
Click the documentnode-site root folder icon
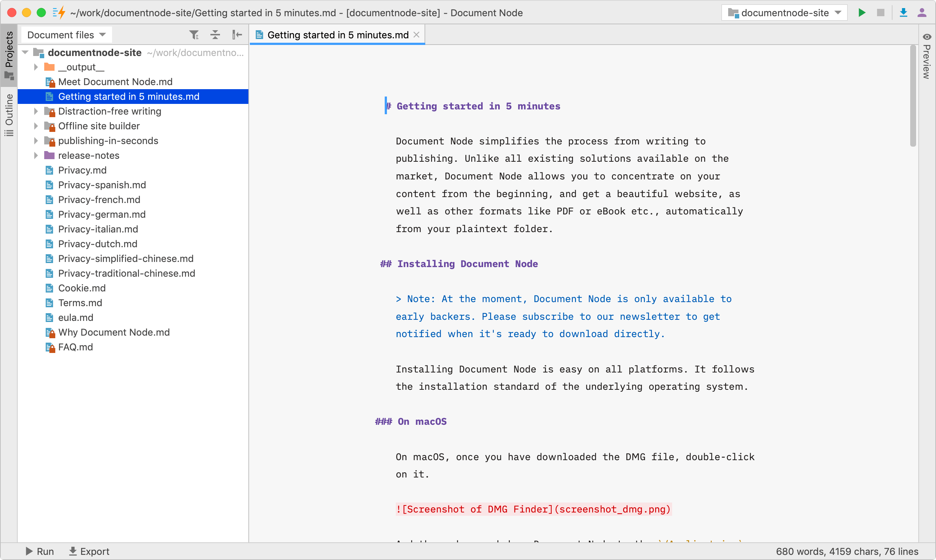coord(39,53)
